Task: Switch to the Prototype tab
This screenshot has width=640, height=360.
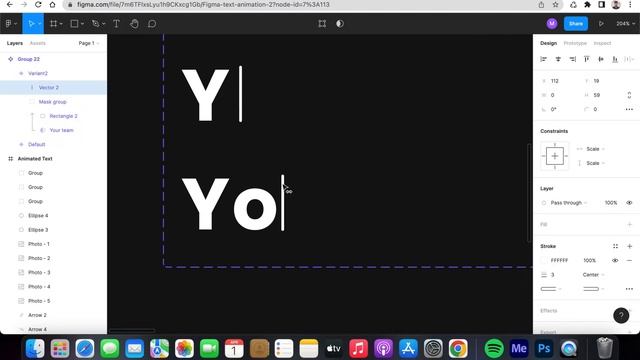Action: tap(575, 43)
